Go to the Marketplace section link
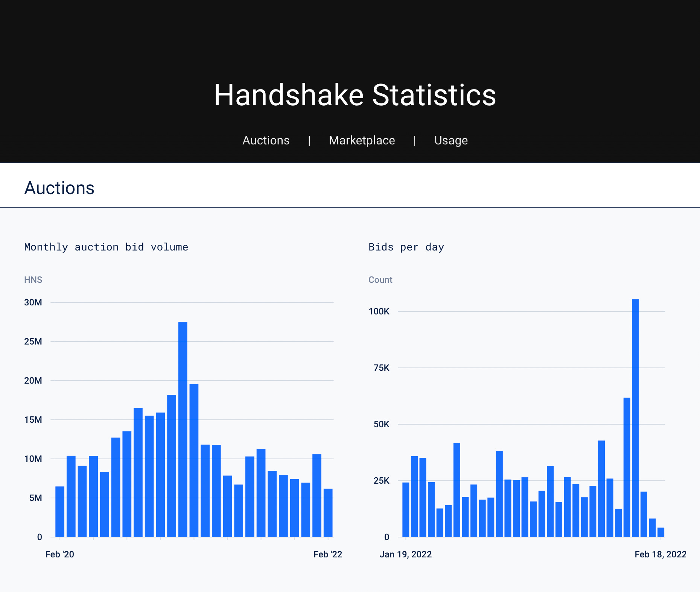 point(362,140)
